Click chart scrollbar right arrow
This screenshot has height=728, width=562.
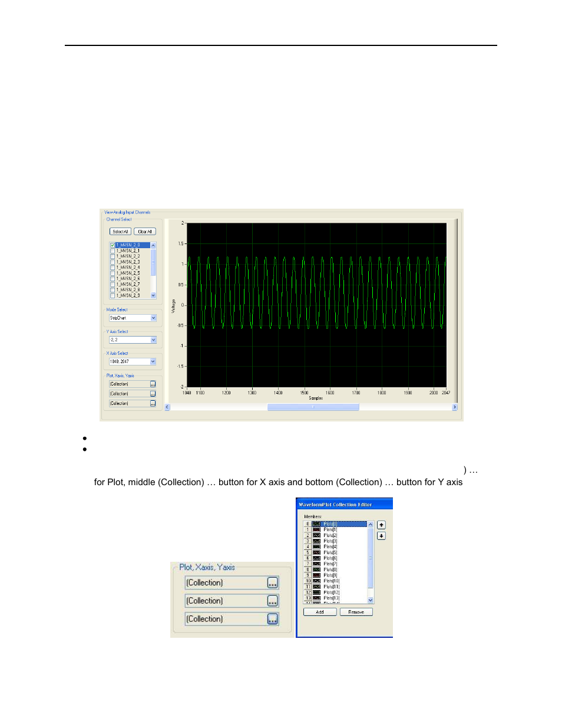click(455, 407)
